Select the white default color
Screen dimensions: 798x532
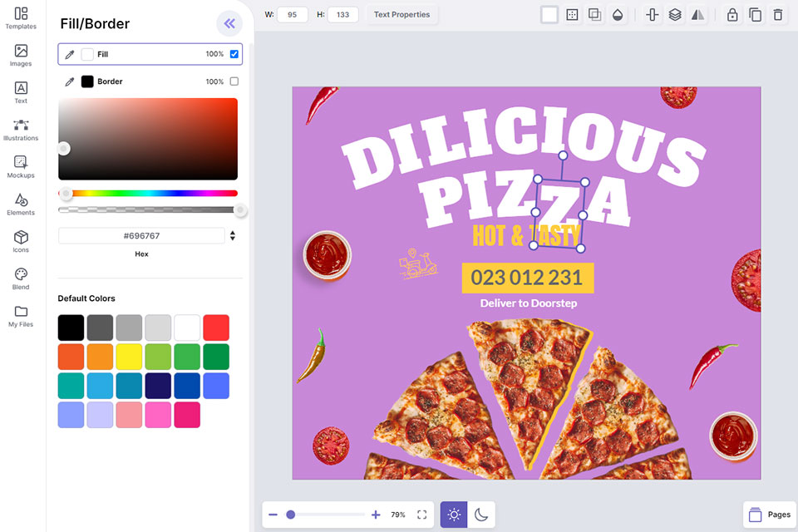coord(187,328)
